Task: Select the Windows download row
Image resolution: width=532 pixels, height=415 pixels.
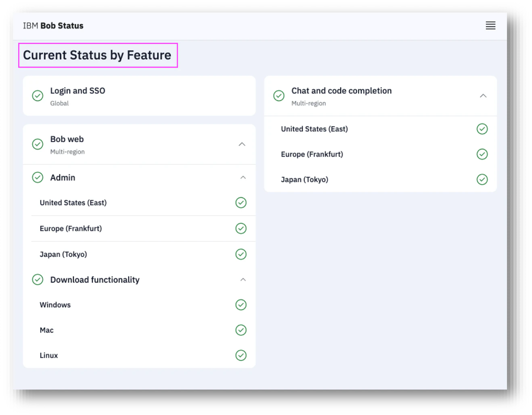Action: tap(143, 305)
